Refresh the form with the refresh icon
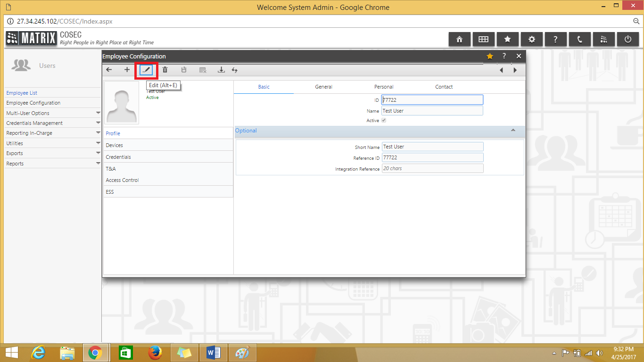Viewport: 644px width, 362px height. [x=235, y=70]
